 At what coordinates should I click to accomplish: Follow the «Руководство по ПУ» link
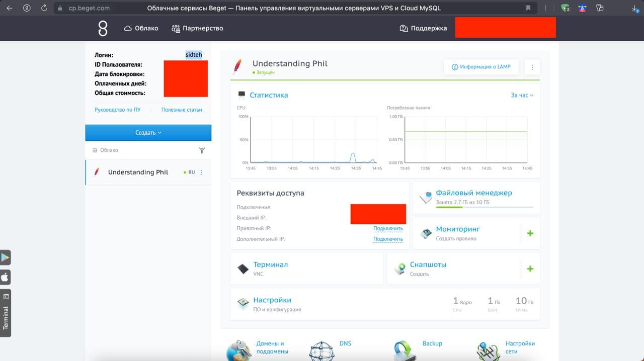pos(118,110)
